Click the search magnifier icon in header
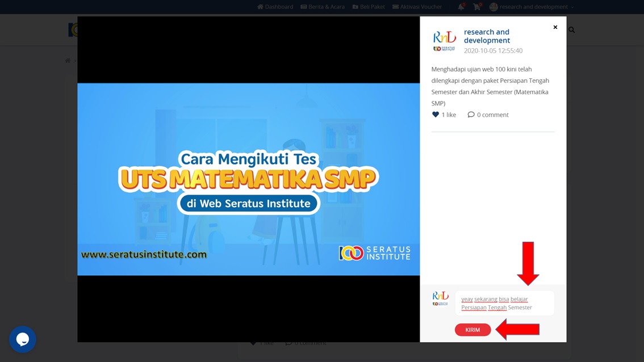The image size is (644, 362). pos(572,30)
